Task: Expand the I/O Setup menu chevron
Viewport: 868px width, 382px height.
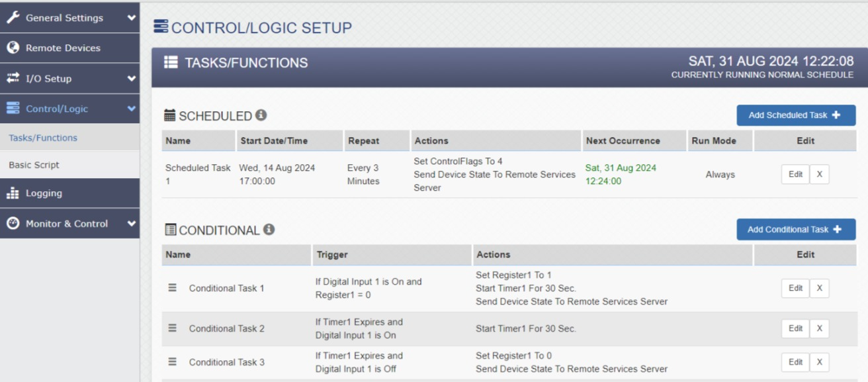Action: 131,78
